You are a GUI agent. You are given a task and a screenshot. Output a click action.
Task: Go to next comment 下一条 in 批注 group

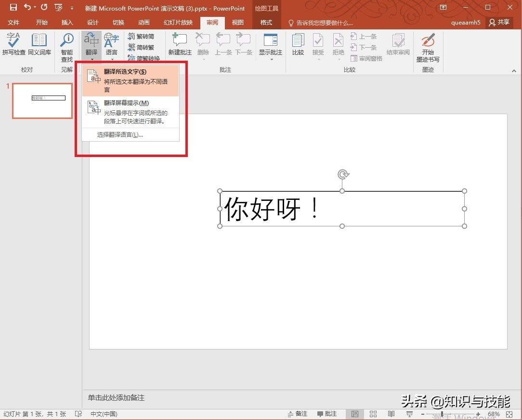pos(243,44)
